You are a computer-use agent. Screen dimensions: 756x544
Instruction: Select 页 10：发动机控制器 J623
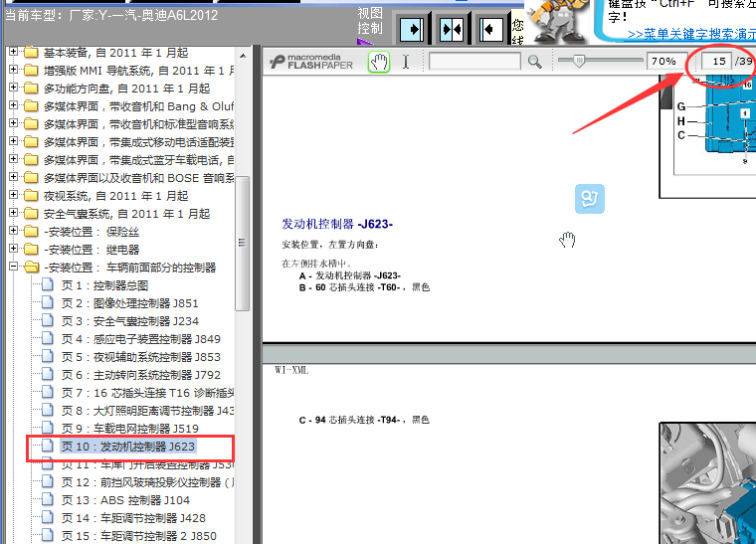click(127, 447)
